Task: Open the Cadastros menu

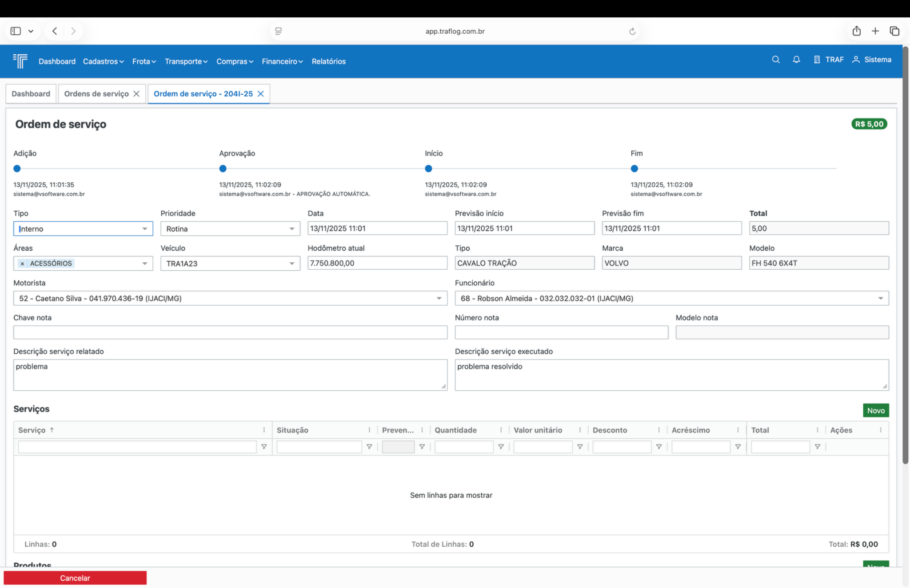Action: 103,61
